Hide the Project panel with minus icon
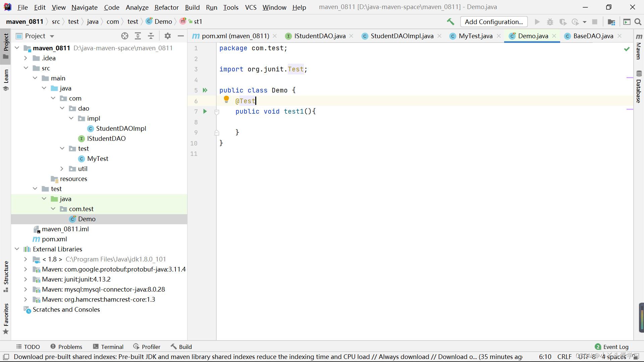This screenshot has width=644, height=362. [x=181, y=36]
